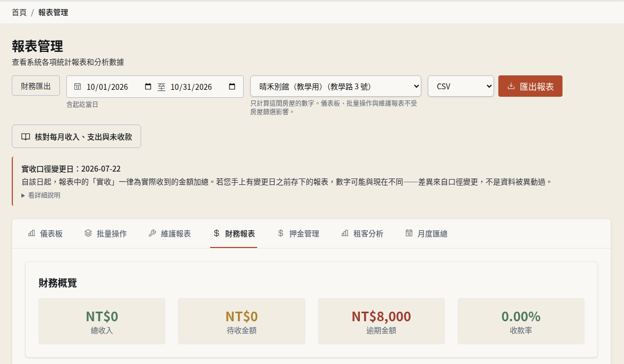Click the calendar icon for 月度匯總
The width and height of the screenshot is (624, 364).
pyautogui.click(x=409, y=233)
